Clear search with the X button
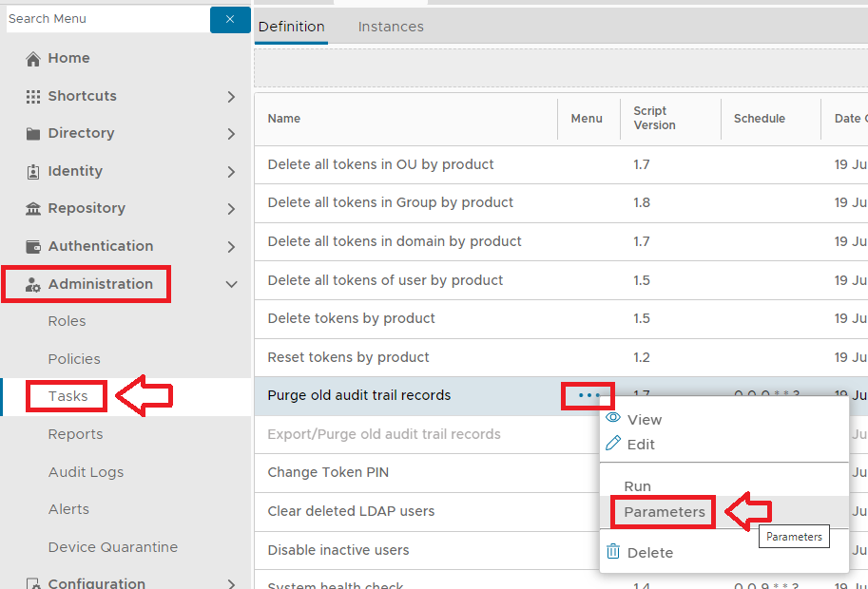868x589 pixels. [x=230, y=19]
